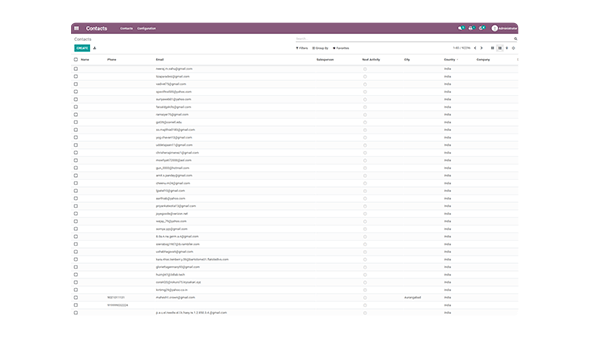Open the Configuration menu
The width and height of the screenshot is (590, 360).
point(146,28)
